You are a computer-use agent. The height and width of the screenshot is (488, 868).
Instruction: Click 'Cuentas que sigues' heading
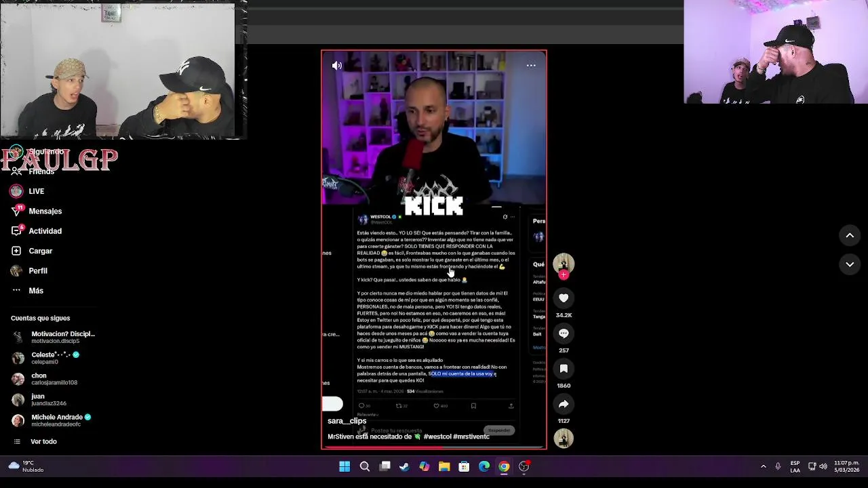click(x=40, y=318)
